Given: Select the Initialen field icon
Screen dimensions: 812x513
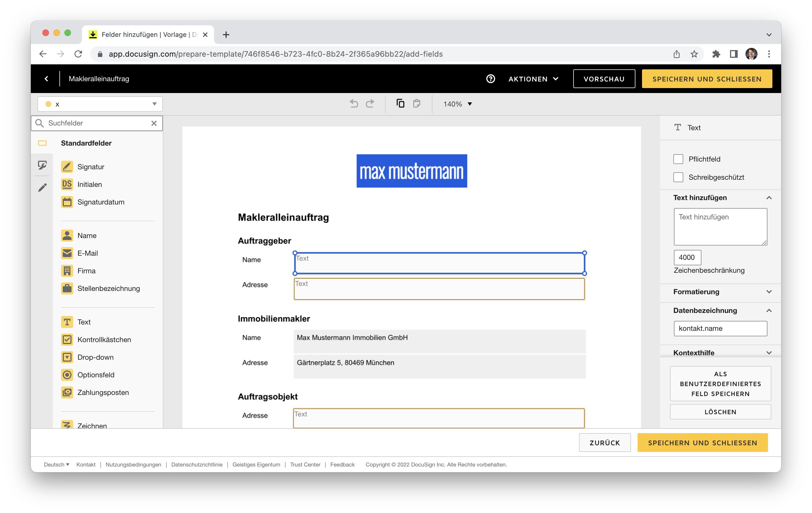Looking at the screenshot, I should [x=67, y=184].
